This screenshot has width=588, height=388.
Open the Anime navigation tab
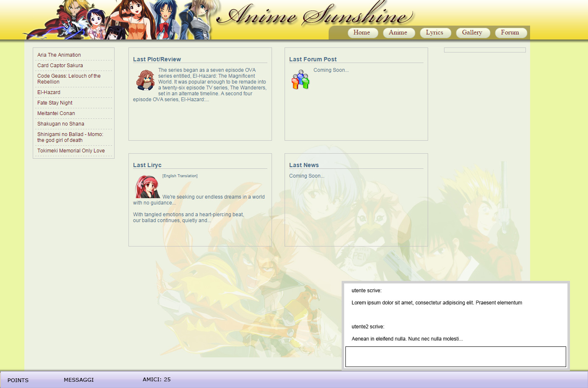[x=399, y=33]
